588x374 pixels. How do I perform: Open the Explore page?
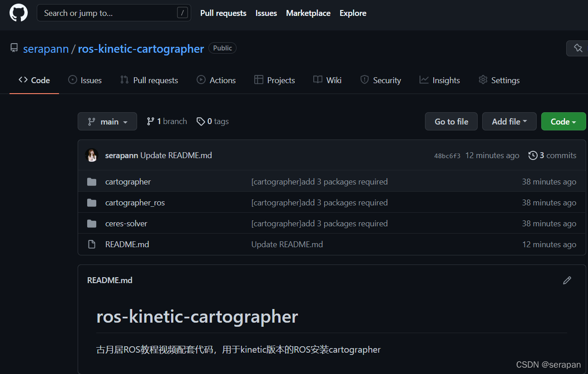click(x=353, y=13)
